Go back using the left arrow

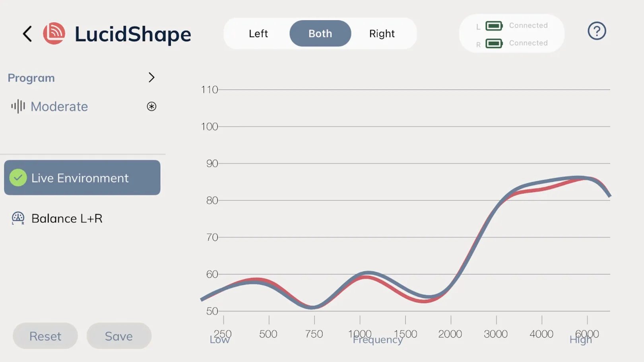tap(27, 34)
